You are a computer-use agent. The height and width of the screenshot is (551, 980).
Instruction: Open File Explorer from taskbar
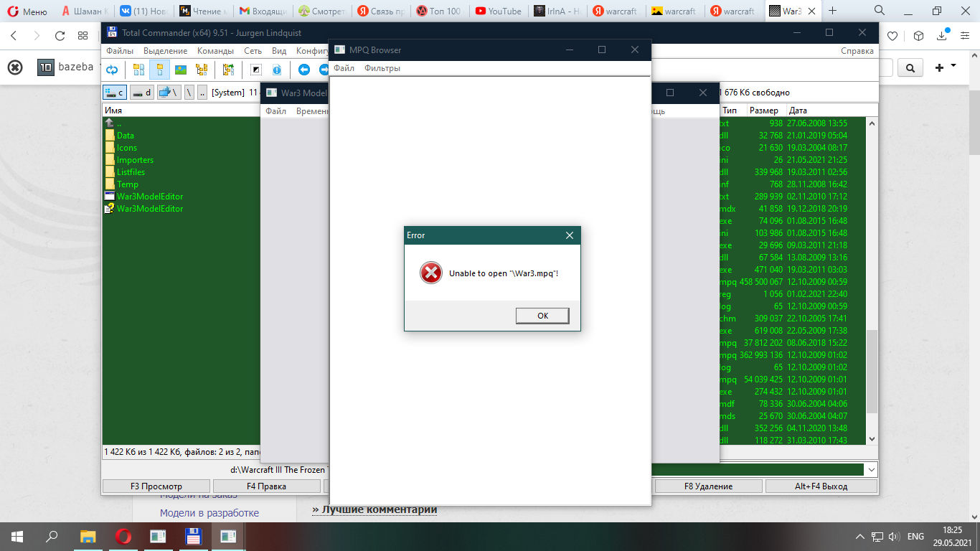click(x=88, y=536)
